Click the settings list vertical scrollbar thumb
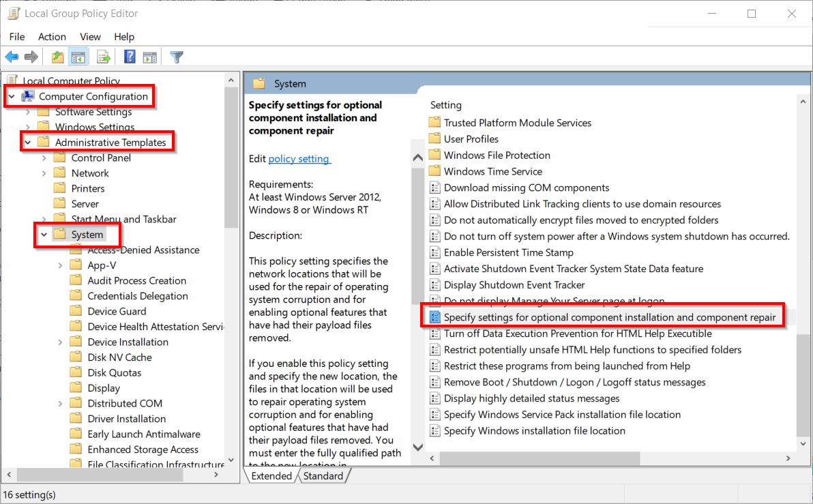This screenshot has width=813, height=504. 803,385
